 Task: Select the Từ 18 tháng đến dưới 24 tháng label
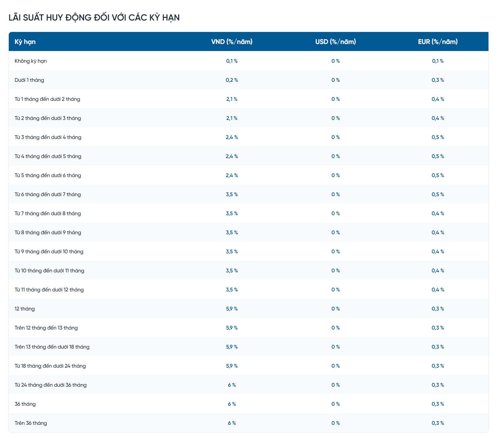pyautogui.click(x=50, y=366)
